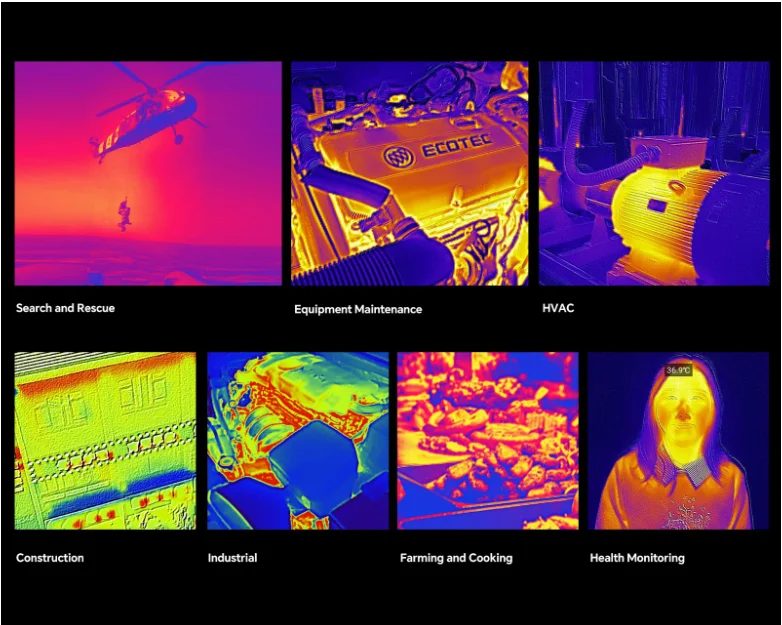Click the Health Monitoring caption
Image resolution: width=782 pixels, height=625 pixels.
point(637,558)
